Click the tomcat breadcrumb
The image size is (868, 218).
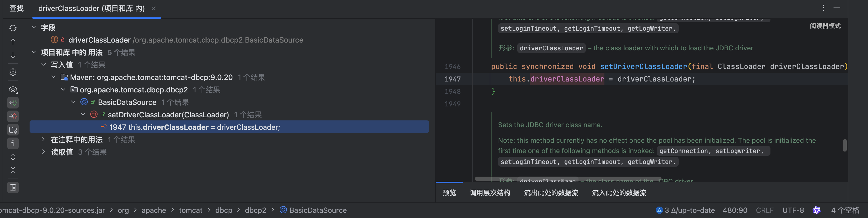point(190,210)
